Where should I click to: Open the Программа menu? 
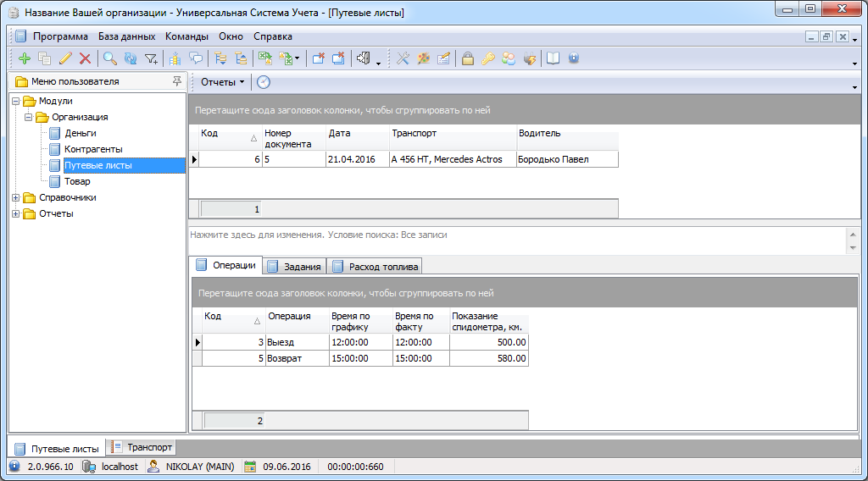point(60,36)
